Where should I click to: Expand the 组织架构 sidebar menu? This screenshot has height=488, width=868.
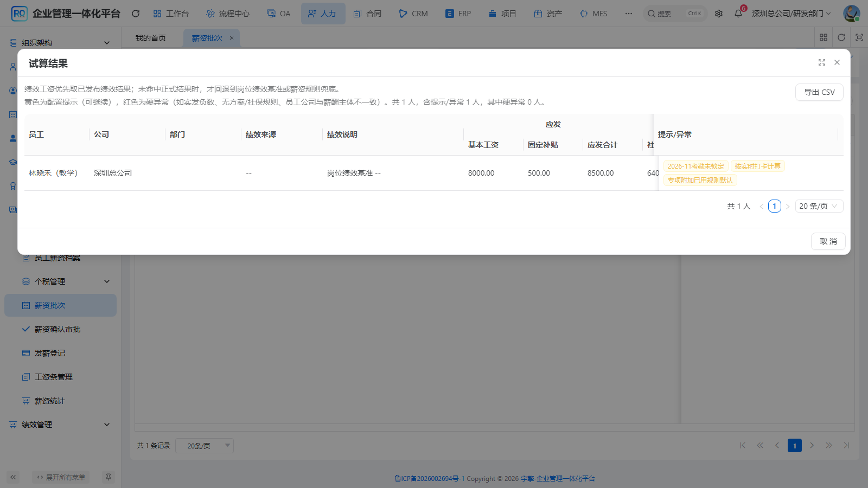pos(60,43)
